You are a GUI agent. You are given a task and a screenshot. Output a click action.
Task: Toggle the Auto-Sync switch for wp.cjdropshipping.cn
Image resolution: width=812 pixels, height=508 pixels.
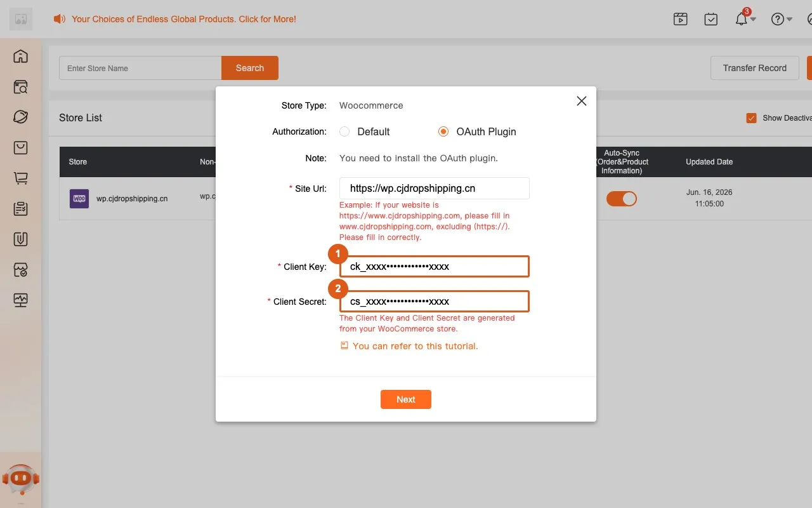point(622,199)
